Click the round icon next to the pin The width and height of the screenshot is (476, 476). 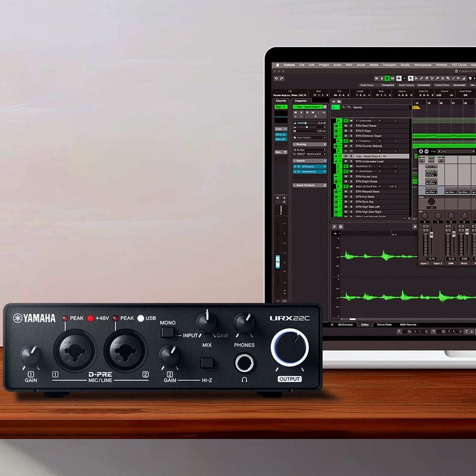click(x=341, y=227)
